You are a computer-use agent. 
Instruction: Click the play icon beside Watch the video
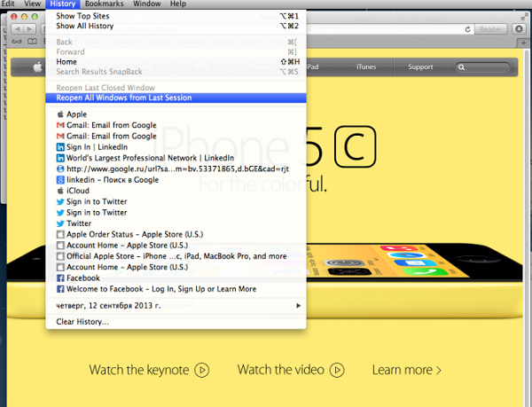(x=339, y=370)
